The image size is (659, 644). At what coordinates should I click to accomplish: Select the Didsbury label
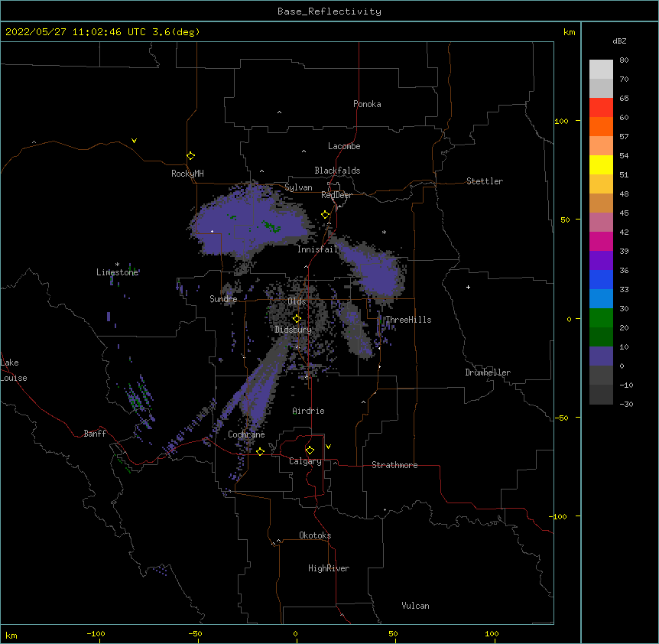(294, 330)
